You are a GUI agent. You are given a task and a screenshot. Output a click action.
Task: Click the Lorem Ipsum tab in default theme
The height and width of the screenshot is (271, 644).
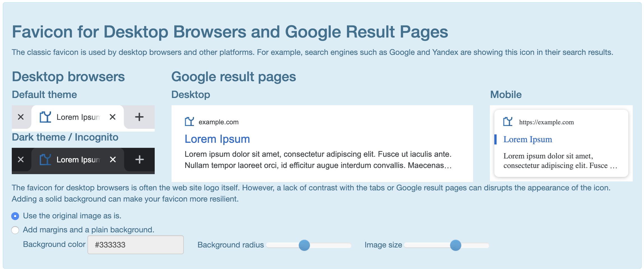pos(78,117)
